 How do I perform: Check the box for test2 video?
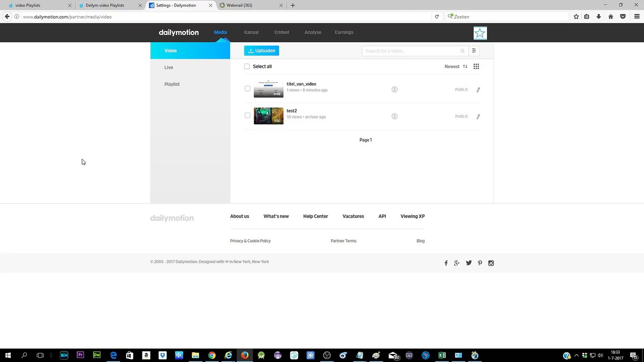point(247,115)
